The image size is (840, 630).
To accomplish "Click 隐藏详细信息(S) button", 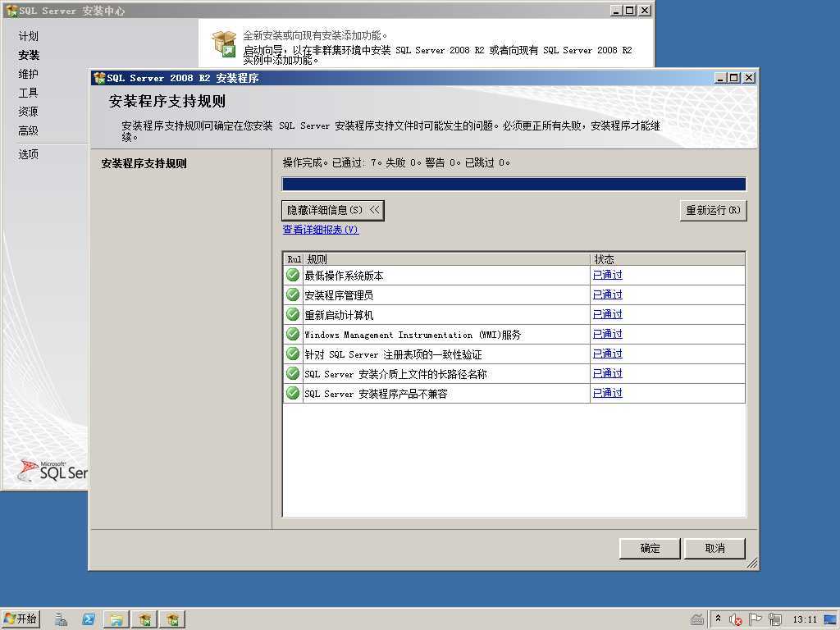I will click(x=333, y=210).
